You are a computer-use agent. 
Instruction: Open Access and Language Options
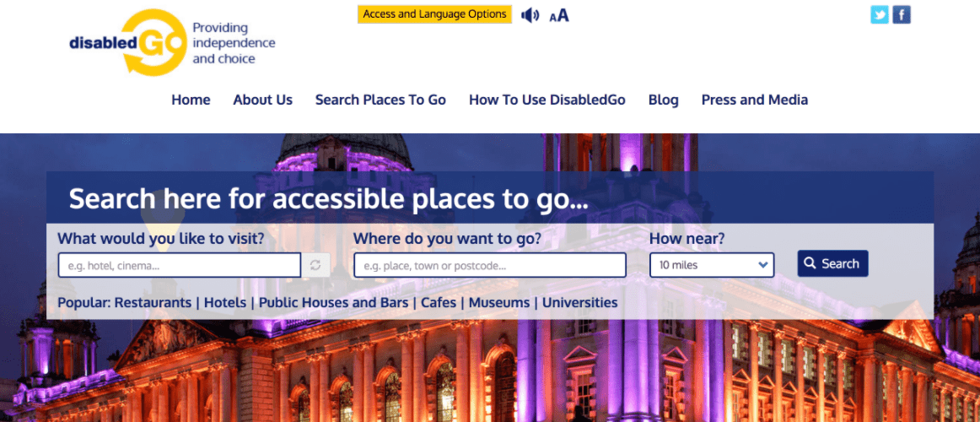click(435, 14)
